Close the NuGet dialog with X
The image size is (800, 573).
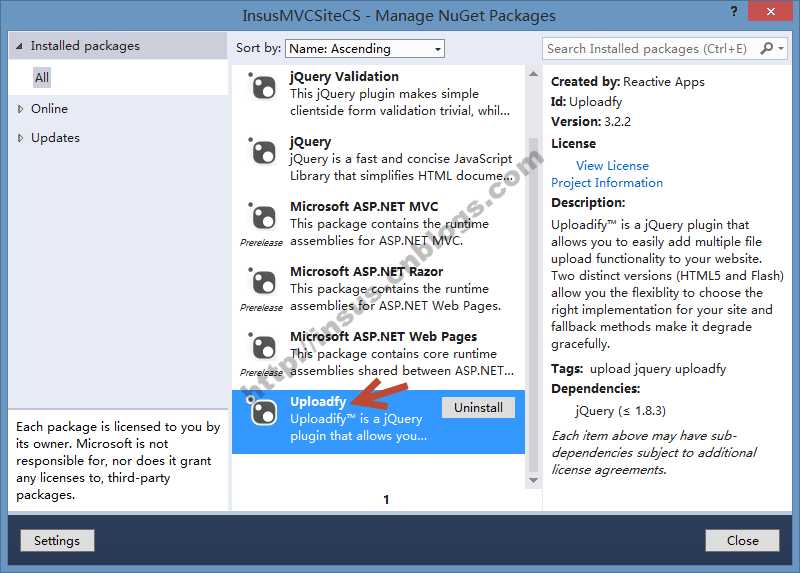tap(770, 11)
